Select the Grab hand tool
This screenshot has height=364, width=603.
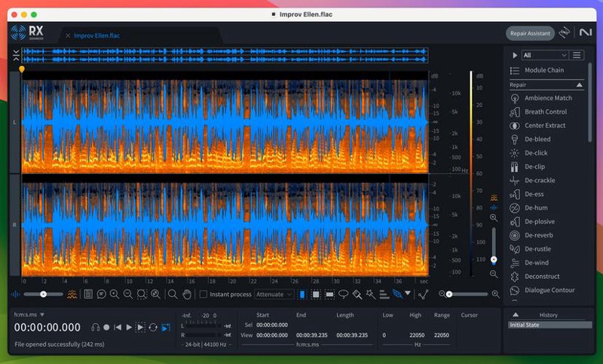pos(186,295)
